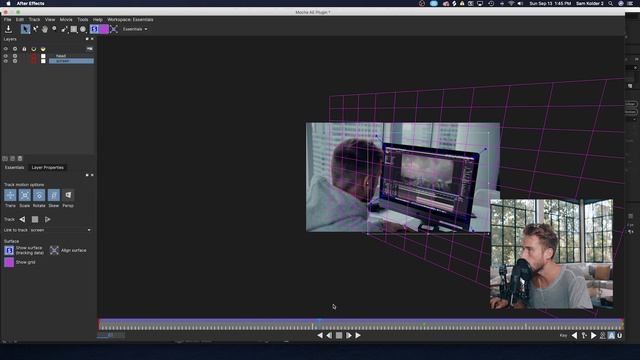Select the X-Spline creation tool
The height and width of the screenshot is (360, 640).
(64, 29)
